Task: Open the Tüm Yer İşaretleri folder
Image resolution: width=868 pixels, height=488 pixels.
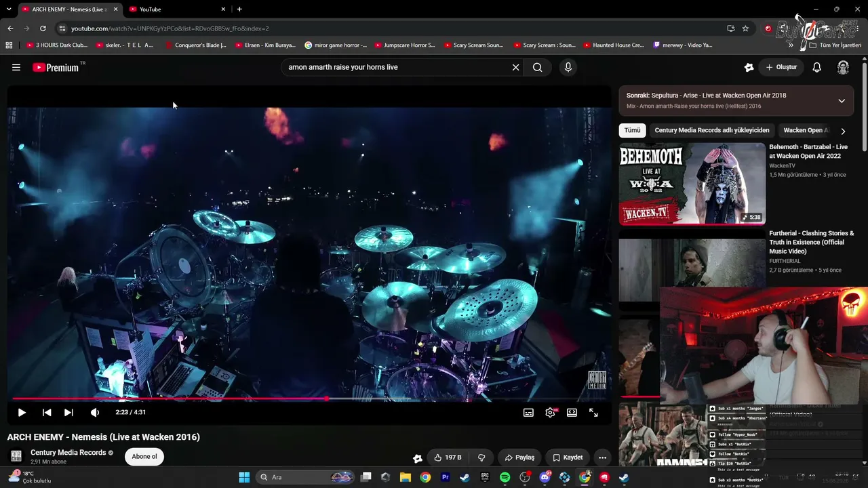Action: click(x=835, y=45)
